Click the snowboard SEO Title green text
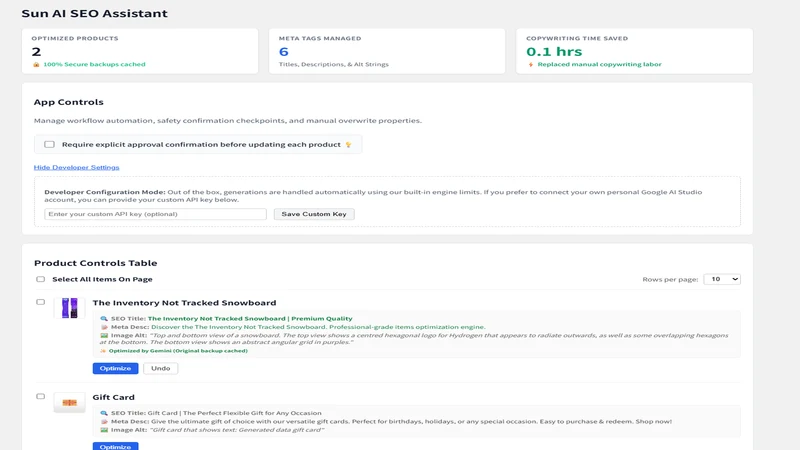Viewport: 800px width, 450px height. pos(250,318)
